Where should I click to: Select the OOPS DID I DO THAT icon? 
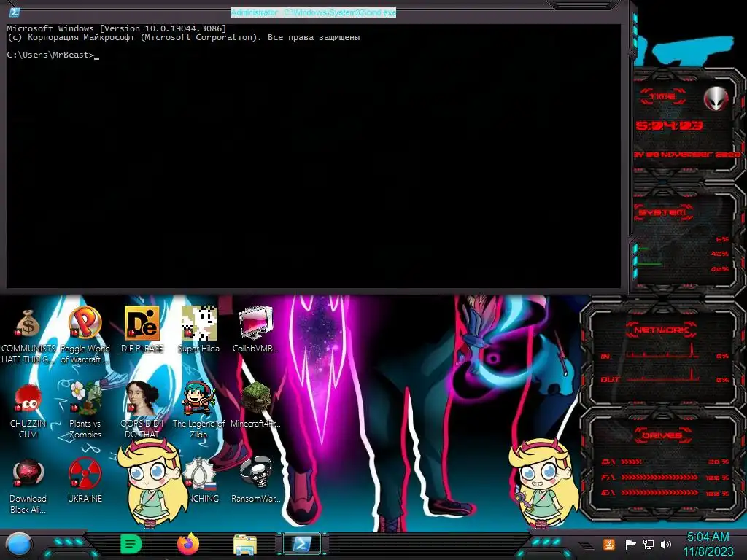pyautogui.click(x=142, y=410)
